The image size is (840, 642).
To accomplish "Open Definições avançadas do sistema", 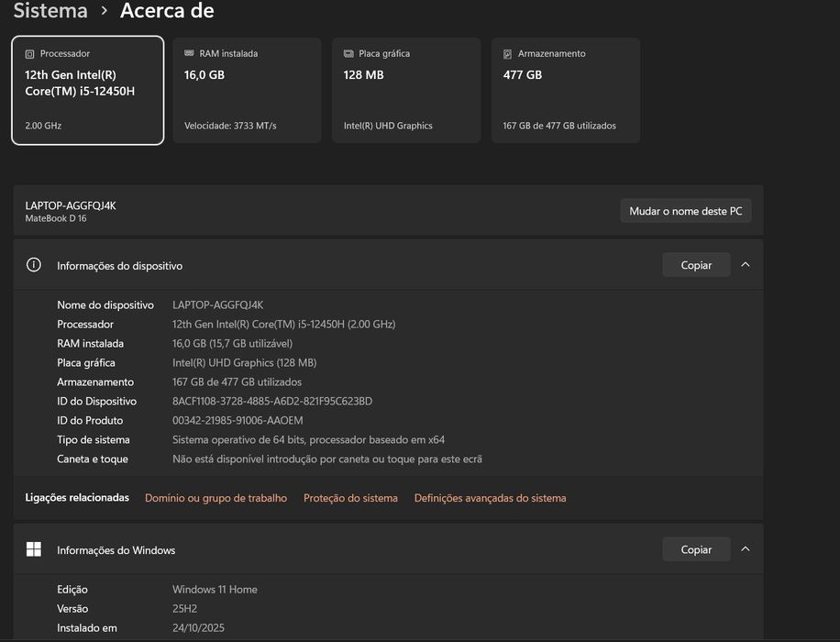I will point(491,498).
